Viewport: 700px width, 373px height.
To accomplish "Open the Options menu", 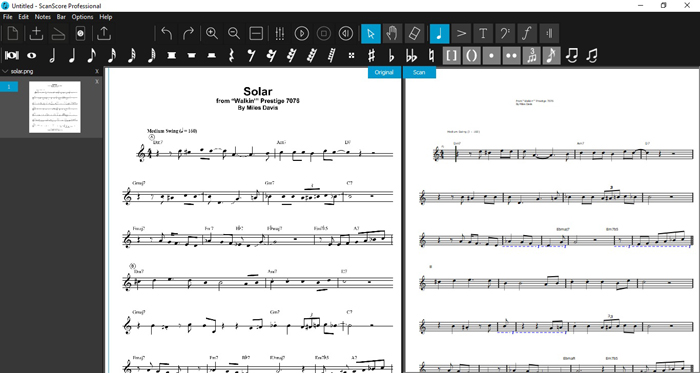I will [x=83, y=17].
